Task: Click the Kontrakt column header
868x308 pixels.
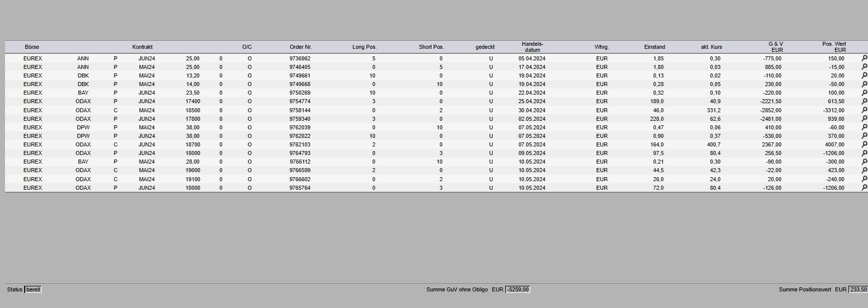Action: [142, 47]
